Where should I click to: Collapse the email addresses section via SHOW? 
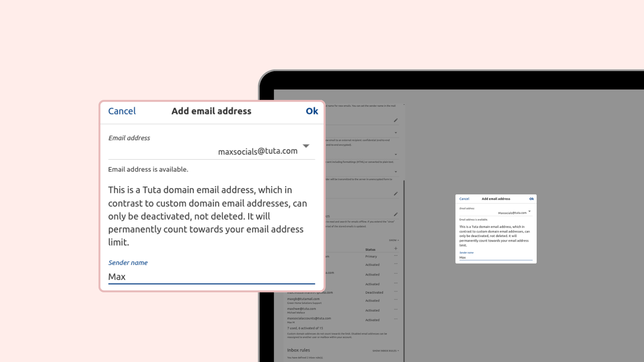click(x=394, y=240)
